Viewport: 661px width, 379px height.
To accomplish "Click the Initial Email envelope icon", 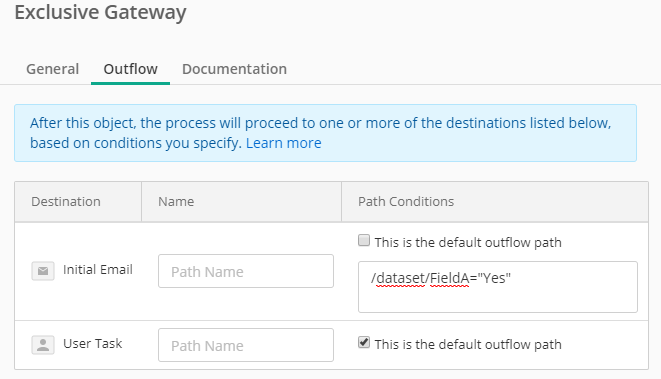I will [43, 271].
